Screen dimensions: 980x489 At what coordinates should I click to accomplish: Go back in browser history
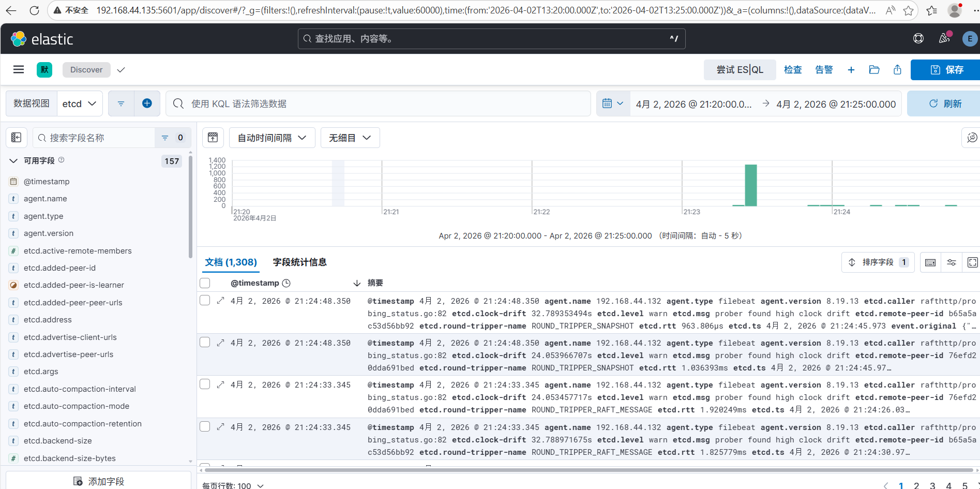click(x=11, y=10)
